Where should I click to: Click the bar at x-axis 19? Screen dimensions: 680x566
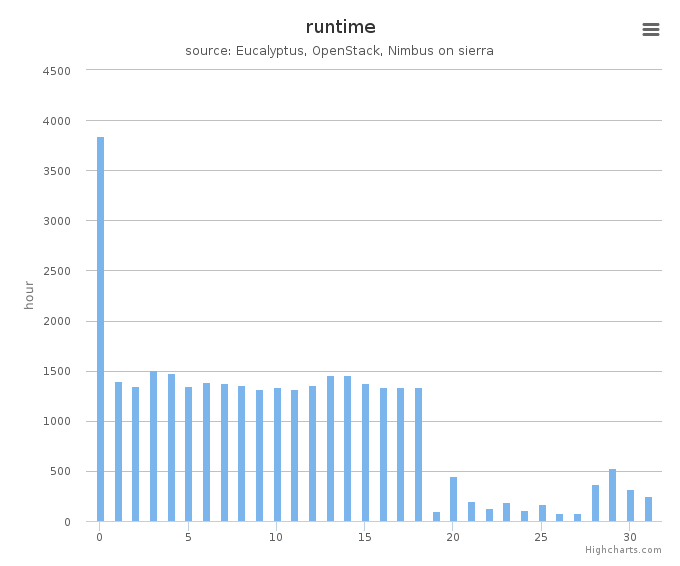pyautogui.click(x=436, y=517)
